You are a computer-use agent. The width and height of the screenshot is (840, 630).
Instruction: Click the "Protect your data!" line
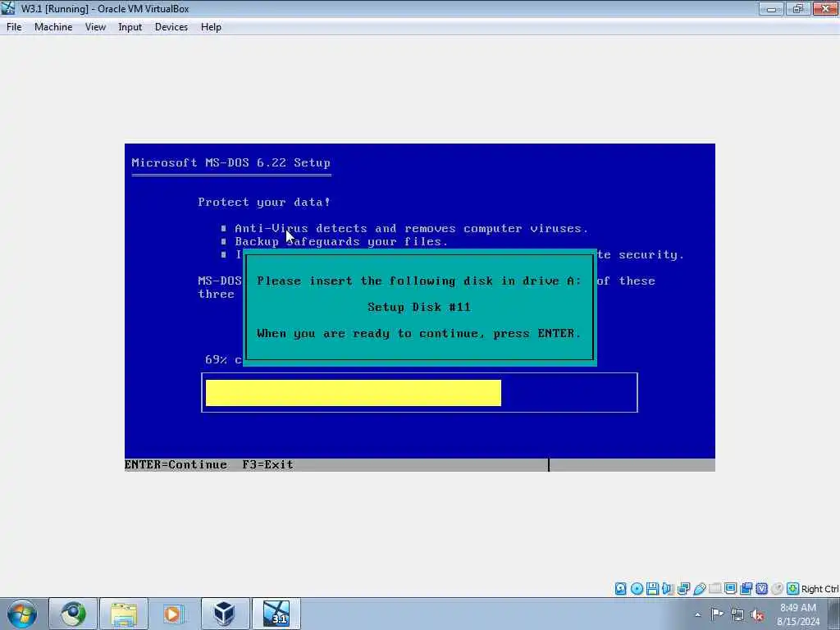[x=264, y=202]
